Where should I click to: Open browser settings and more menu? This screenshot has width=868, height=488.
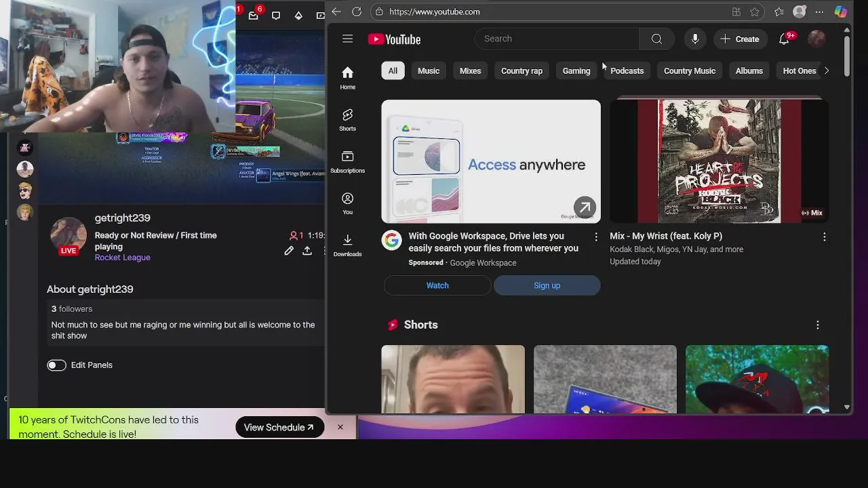click(819, 12)
